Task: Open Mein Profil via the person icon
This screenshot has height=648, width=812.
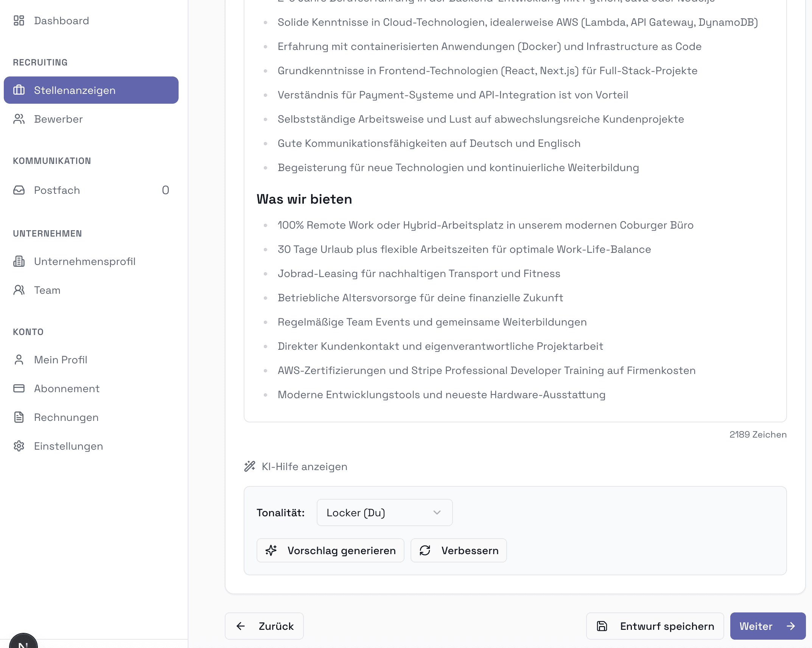Action: pyautogui.click(x=19, y=360)
